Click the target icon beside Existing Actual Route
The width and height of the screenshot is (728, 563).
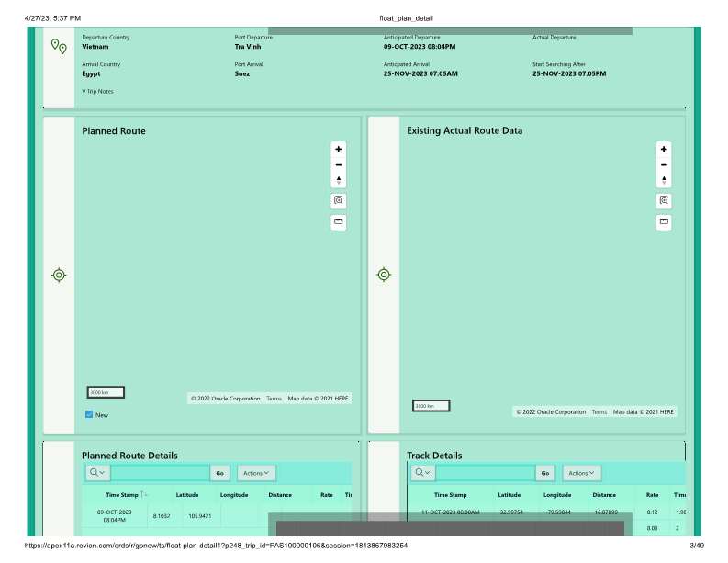[384, 275]
